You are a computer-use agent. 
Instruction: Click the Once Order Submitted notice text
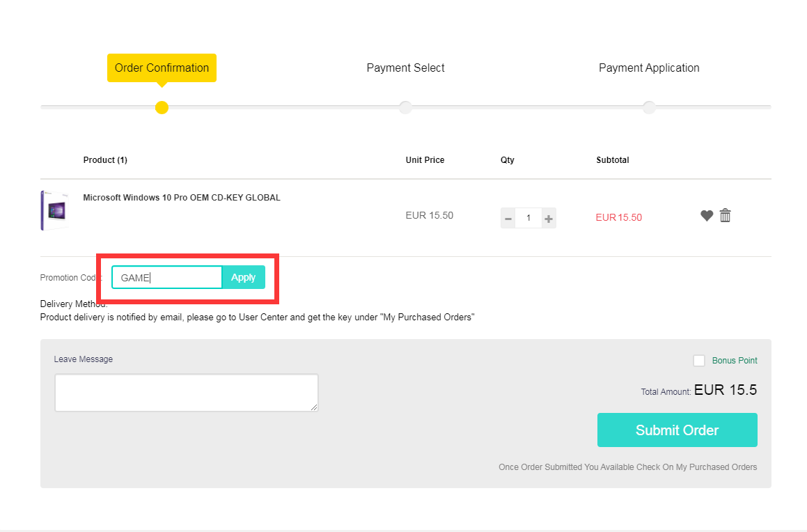[628, 467]
